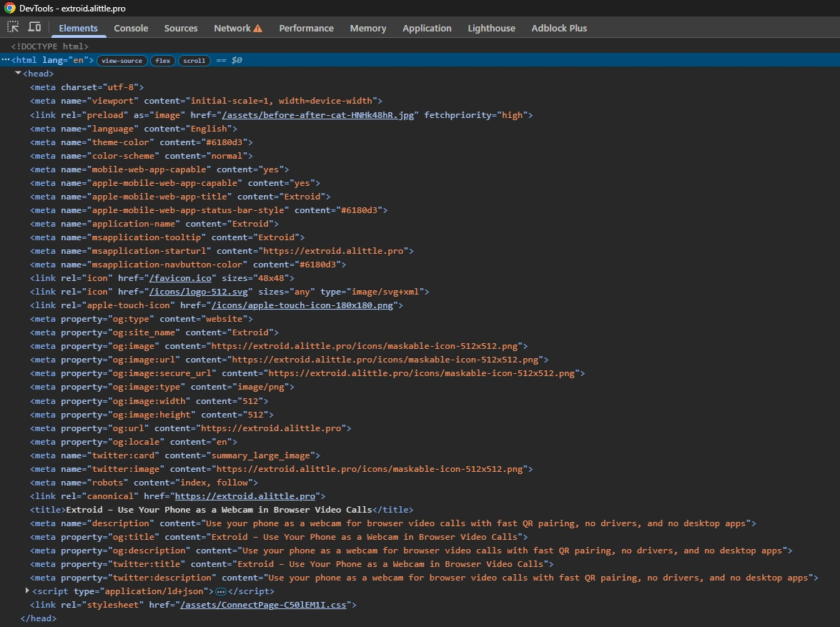Select the og:title meta node
The width and height of the screenshot is (840, 627).
[x=279, y=536]
